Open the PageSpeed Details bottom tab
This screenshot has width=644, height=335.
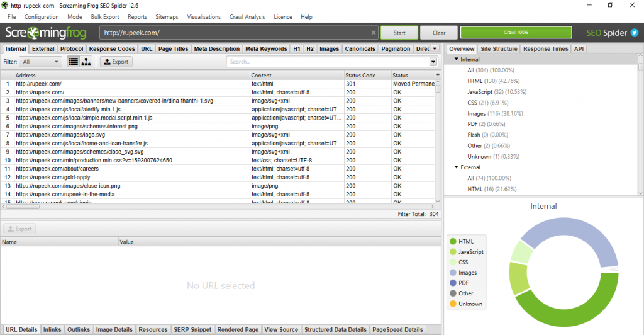[397, 330]
